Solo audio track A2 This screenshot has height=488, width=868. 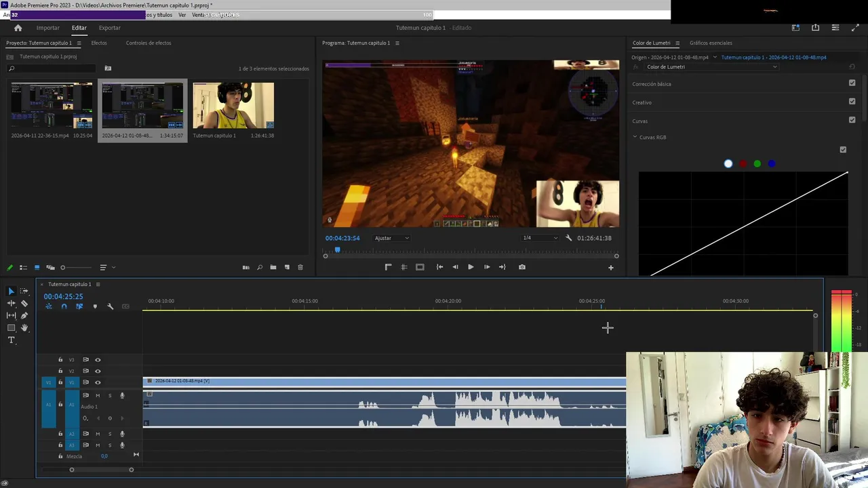pyautogui.click(x=110, y=434)
